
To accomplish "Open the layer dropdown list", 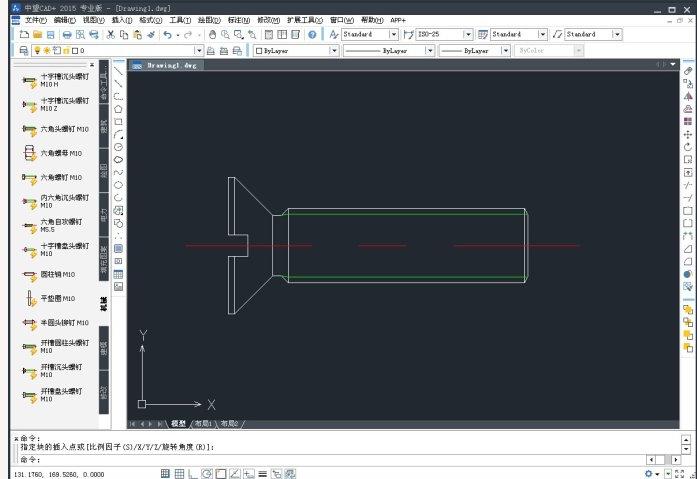I will [x=199, y=51].
